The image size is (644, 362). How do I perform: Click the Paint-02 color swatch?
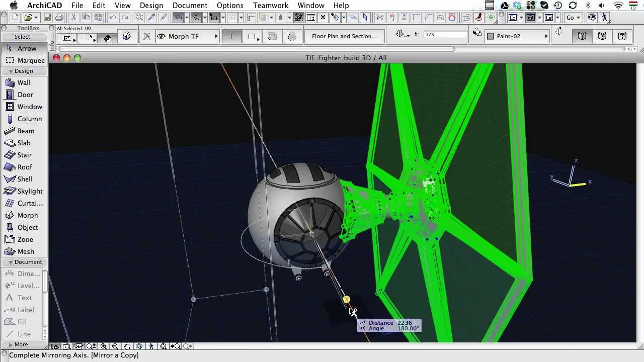(491, 36)
